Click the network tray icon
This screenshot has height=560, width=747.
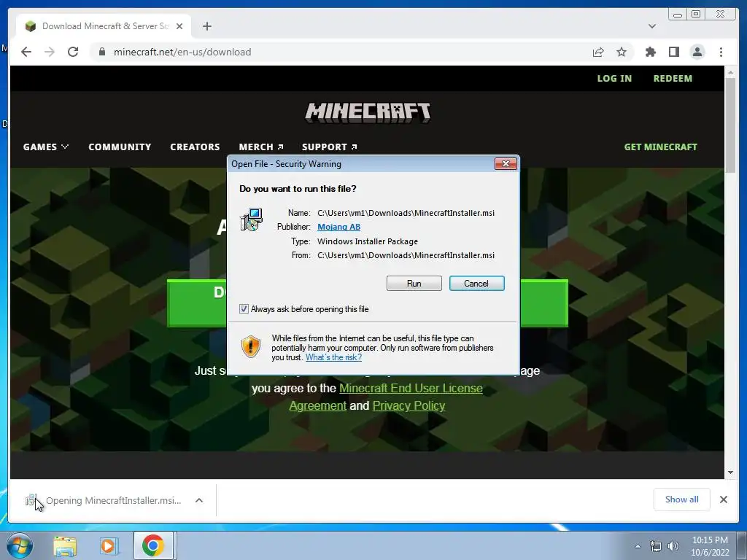tap(656, 546)
